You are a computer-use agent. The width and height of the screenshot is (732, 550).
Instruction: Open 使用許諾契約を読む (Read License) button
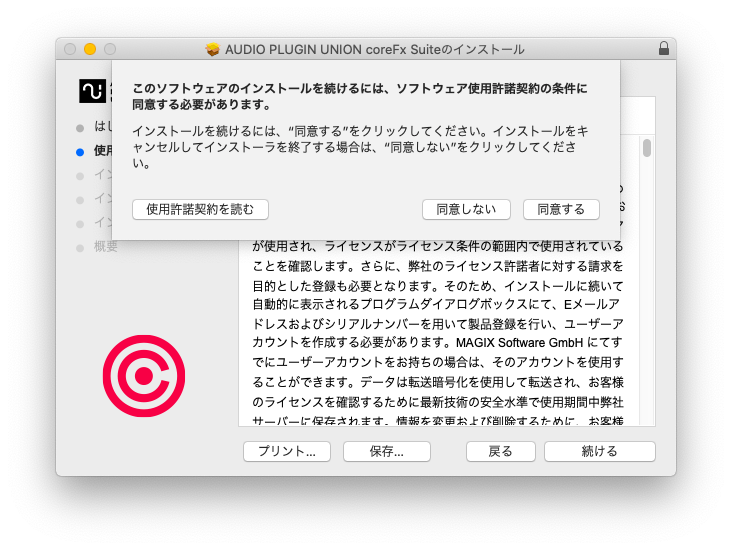click(200, 210)
